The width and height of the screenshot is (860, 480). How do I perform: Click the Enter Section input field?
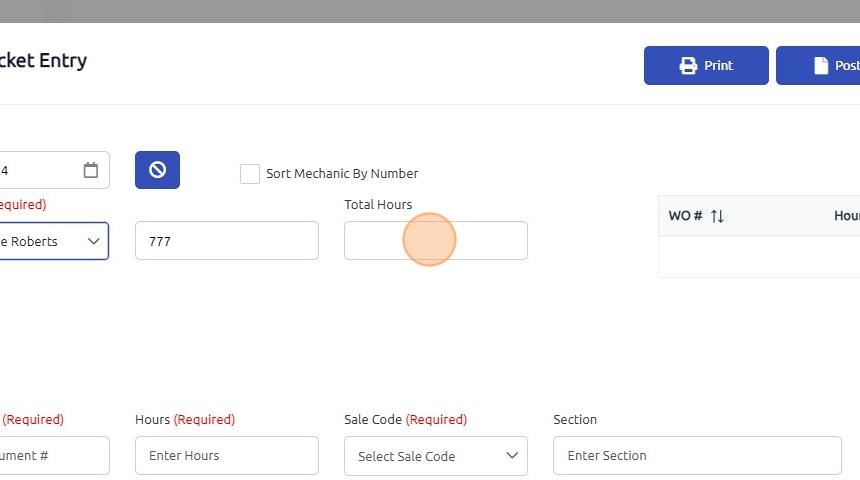(696, 456)
